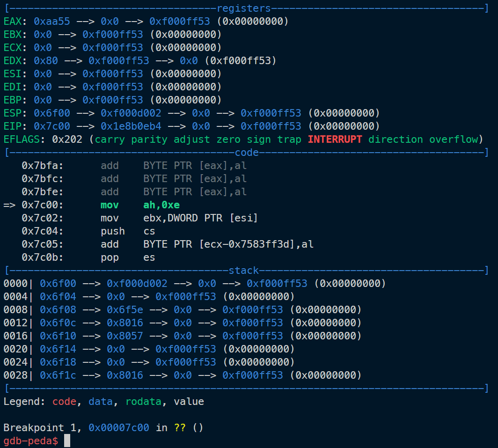
Task: Click stack offset '0000|'
Action: (x=18, y=283)
